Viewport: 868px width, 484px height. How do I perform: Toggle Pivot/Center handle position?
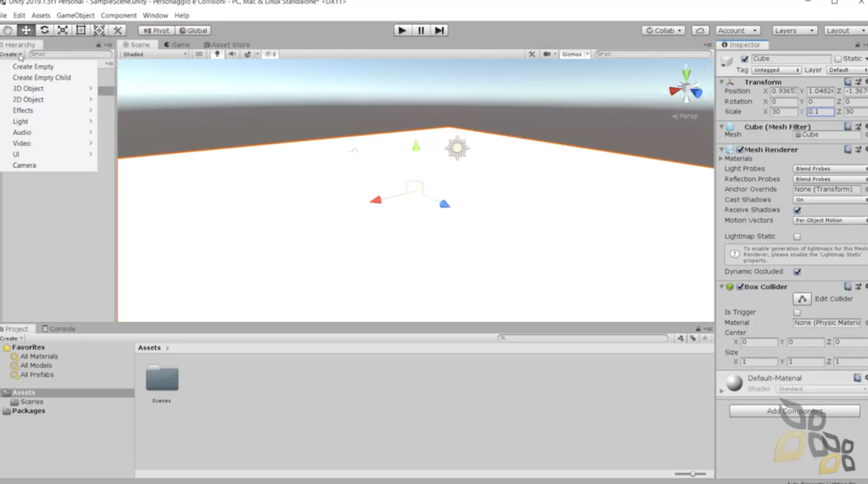click(x=156, y=31)
